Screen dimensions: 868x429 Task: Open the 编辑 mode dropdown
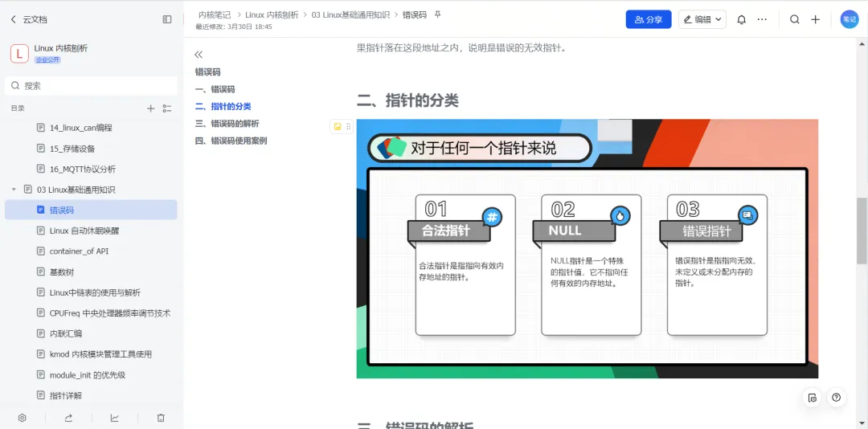[702, 19]
